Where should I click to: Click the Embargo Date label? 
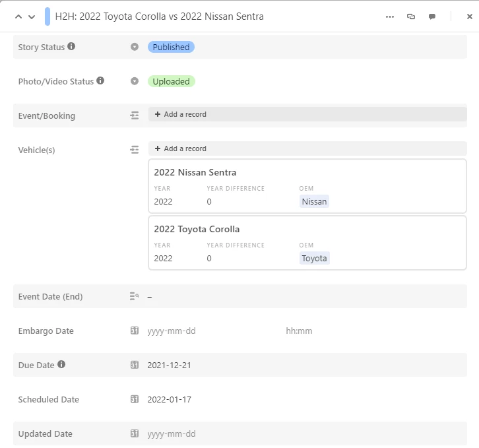[46, 331]
